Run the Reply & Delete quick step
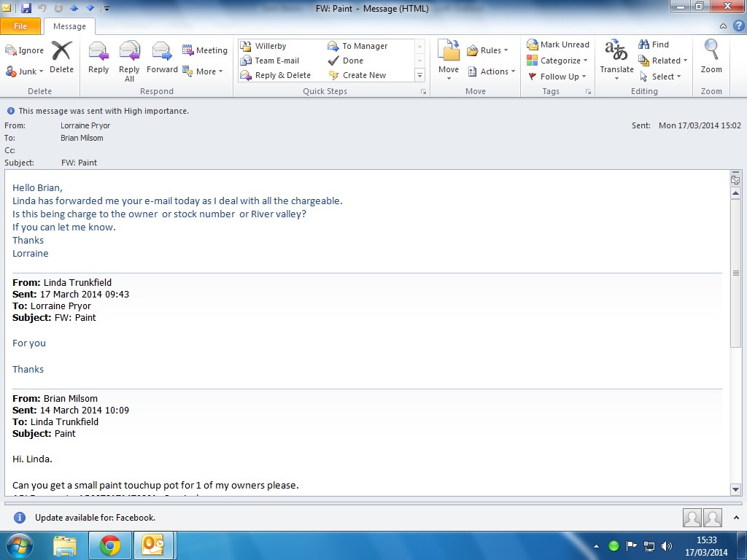747x560 pixels. pyautogui.click(x=275, y=75)
